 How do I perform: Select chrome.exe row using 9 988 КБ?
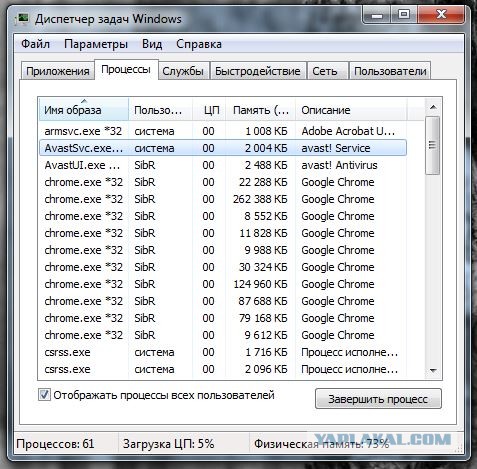pos(223,250)
